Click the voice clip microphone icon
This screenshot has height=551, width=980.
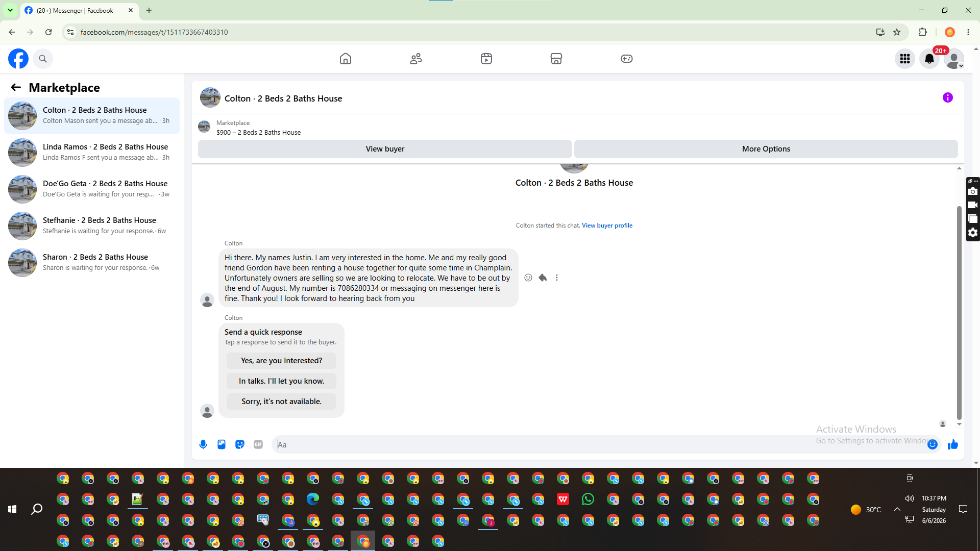point(203,444)
